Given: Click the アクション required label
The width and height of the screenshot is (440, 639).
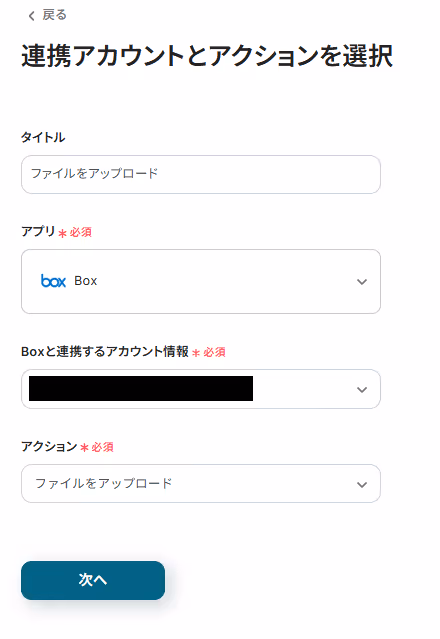Looking at the screenshot, I should [x=67, y=447].
